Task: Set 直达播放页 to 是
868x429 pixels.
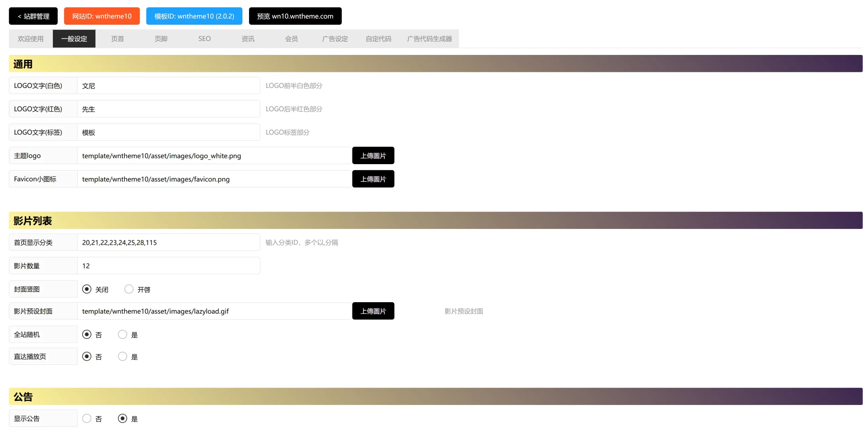Action: click(122, 356)
